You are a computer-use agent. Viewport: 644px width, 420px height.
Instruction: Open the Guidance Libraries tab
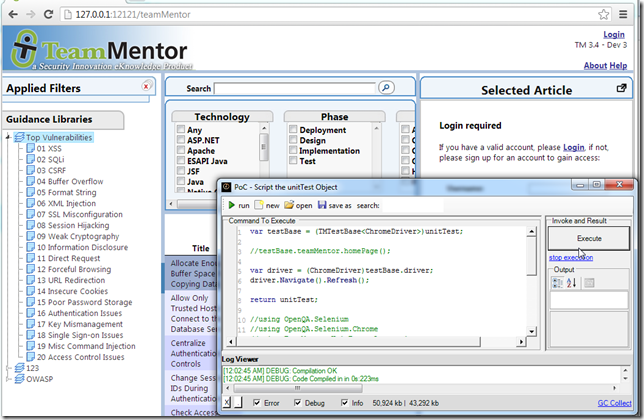tap(62, 120)
